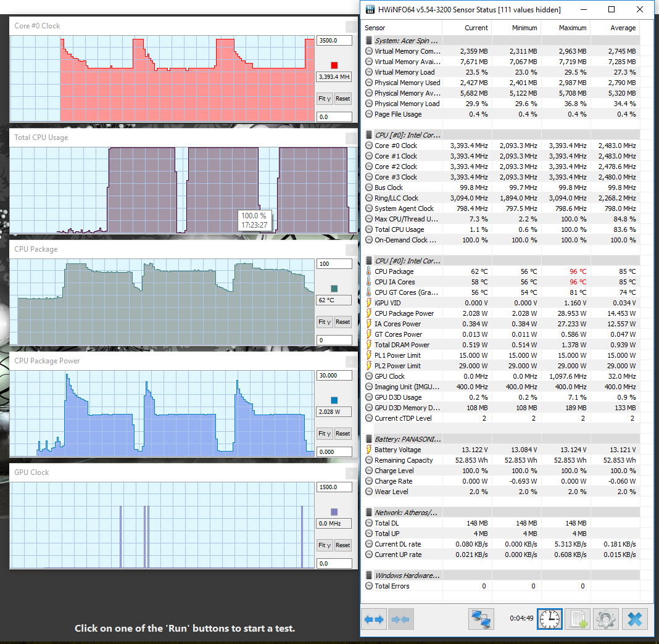Click the 100 maximum field of CPU Package graph
659x644 pixels.
click(x=334, y=264)
